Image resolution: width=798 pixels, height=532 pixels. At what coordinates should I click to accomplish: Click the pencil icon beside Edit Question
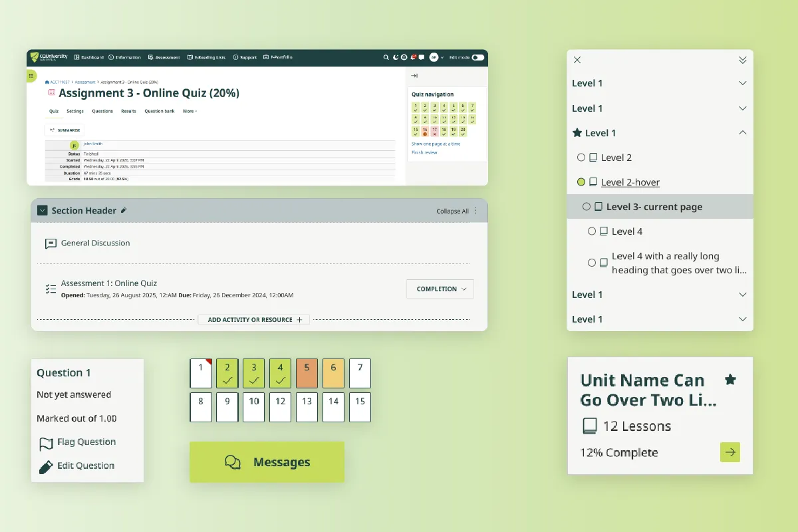coord(46,467)
